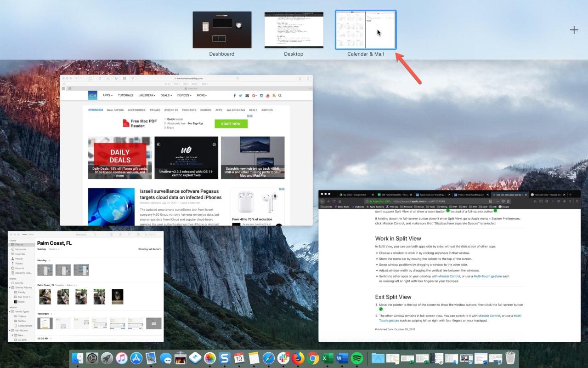The image size is (588, 368).
Task: Switch to the Calendar & Mail space
Action: coord(366,29)
